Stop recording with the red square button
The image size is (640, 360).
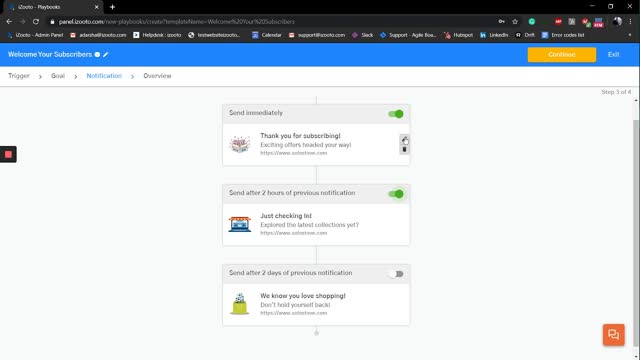click(x=8, y=154)
